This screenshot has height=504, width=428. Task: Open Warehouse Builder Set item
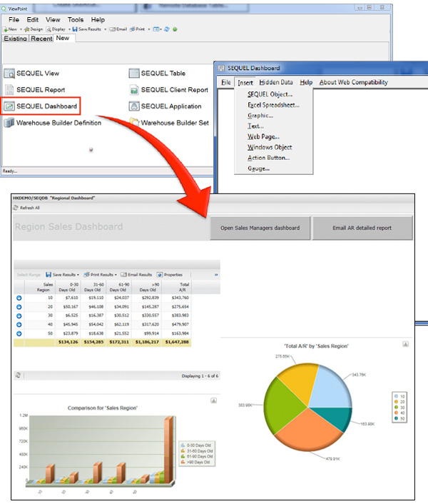169,123
